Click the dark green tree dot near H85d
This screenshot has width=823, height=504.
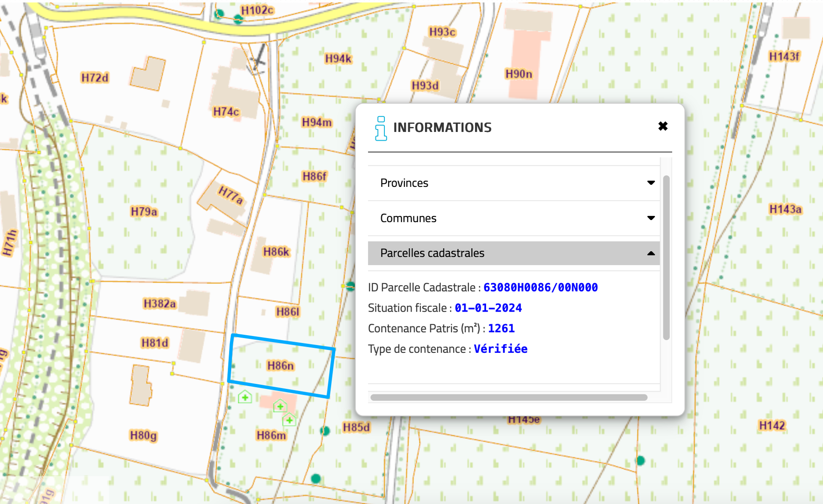pyautogui.click(x=325, y=430)
